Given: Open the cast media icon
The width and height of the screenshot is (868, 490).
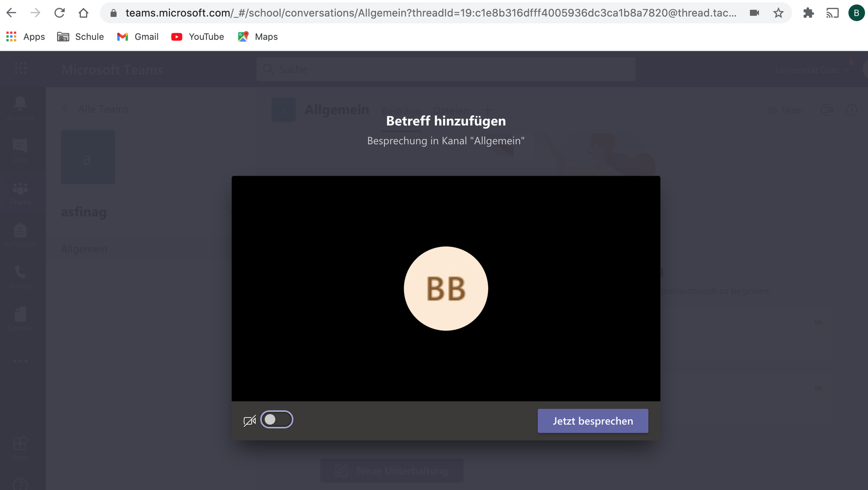Looking at the screenshot, I should click(x=832, y=13).
